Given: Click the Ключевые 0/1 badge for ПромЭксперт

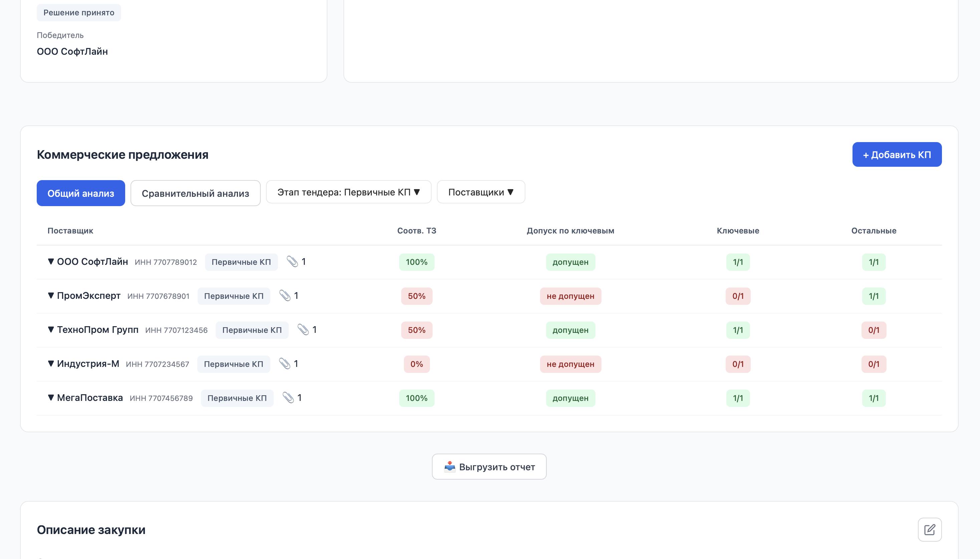Looking at the screenshot, I should (738, 296).
